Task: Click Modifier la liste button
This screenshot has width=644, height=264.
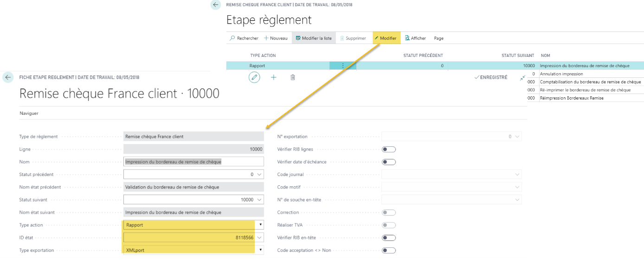Action: (x=314, y=38)
